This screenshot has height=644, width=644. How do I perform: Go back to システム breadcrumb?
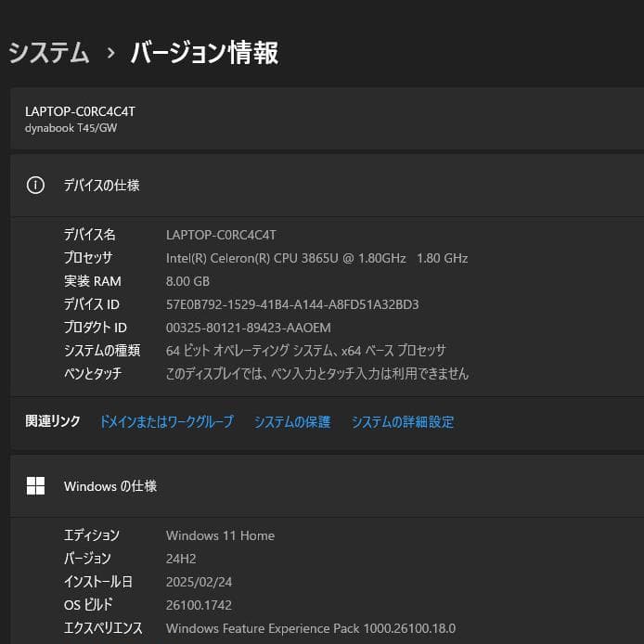[48, 53]
